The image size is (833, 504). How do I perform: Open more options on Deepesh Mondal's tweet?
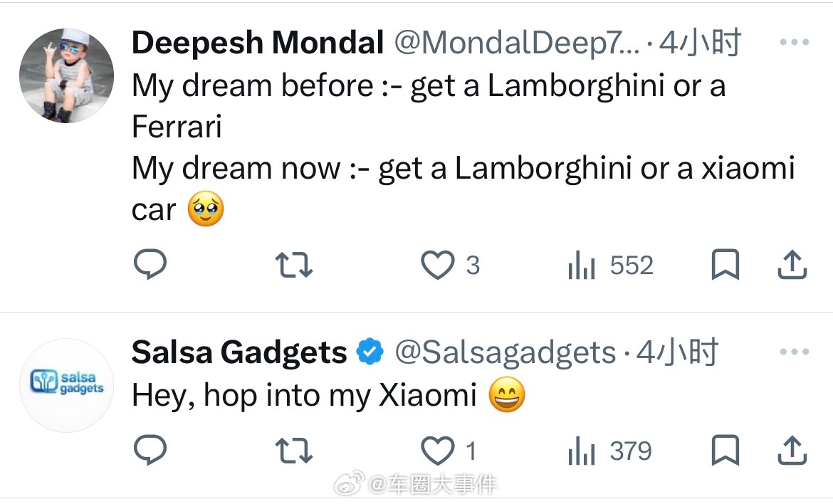click(x=794, y=43)
